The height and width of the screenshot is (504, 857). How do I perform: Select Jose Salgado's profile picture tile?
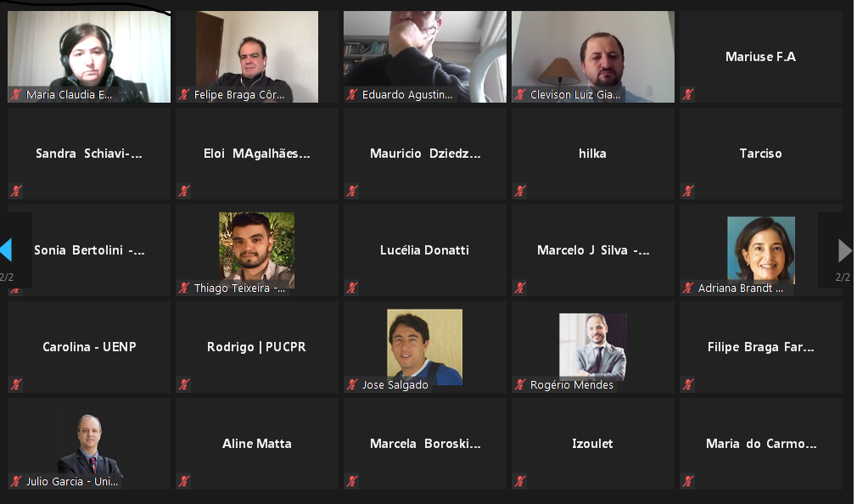[x=424, y=347]
